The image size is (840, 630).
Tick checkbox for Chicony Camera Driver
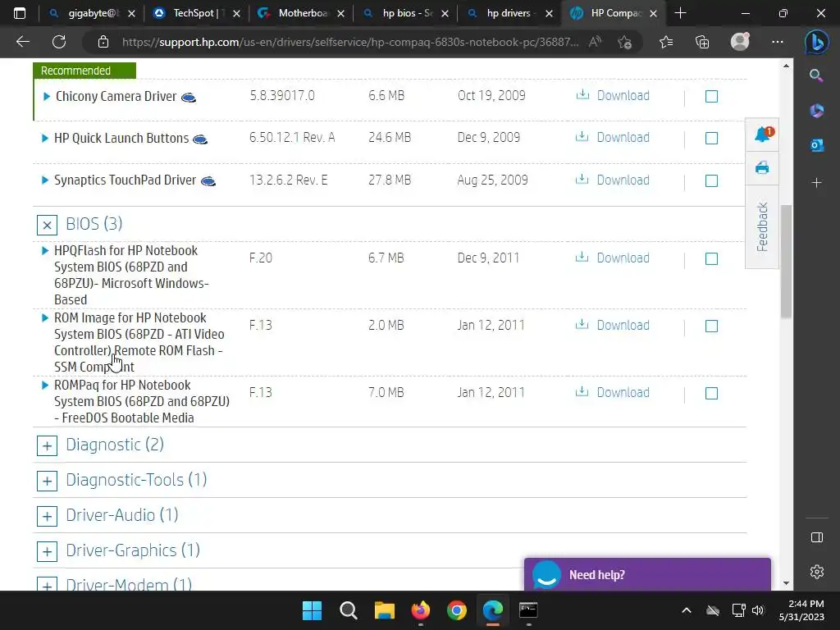[711, 97]
